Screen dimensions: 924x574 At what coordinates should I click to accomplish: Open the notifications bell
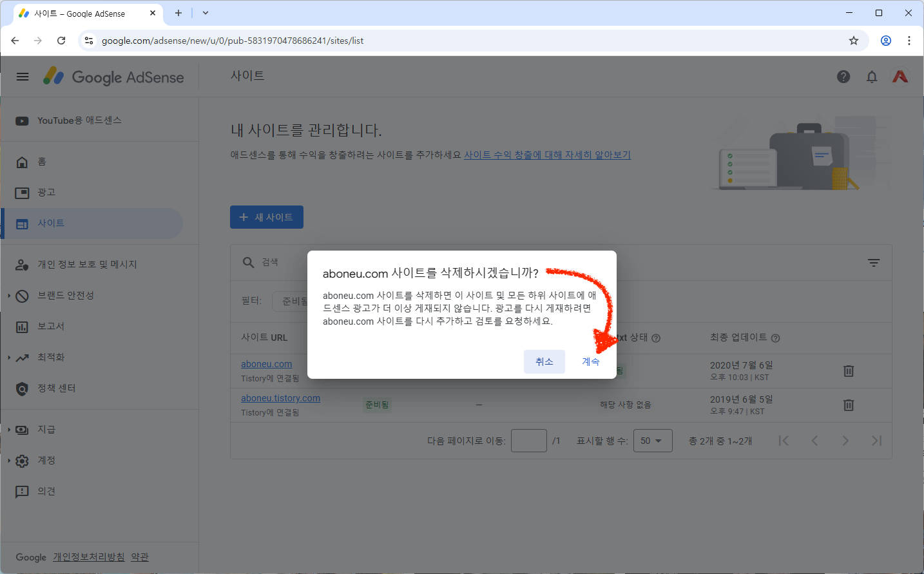(x=872, y=77)
